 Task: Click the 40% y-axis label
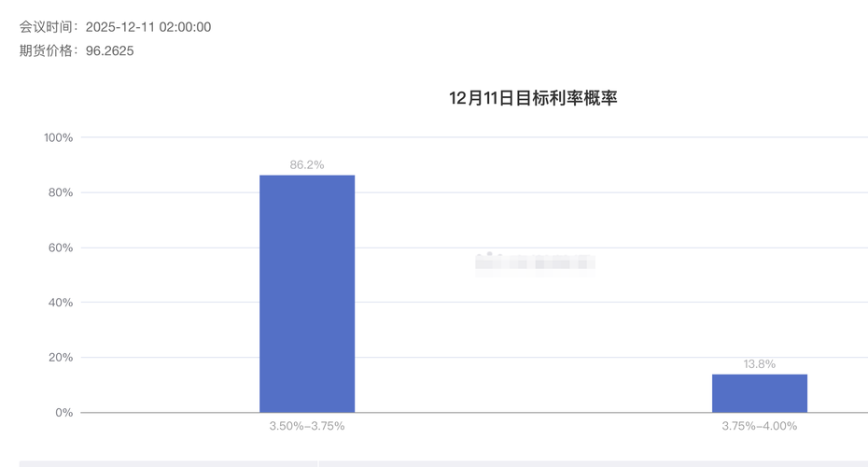(61, 303)
